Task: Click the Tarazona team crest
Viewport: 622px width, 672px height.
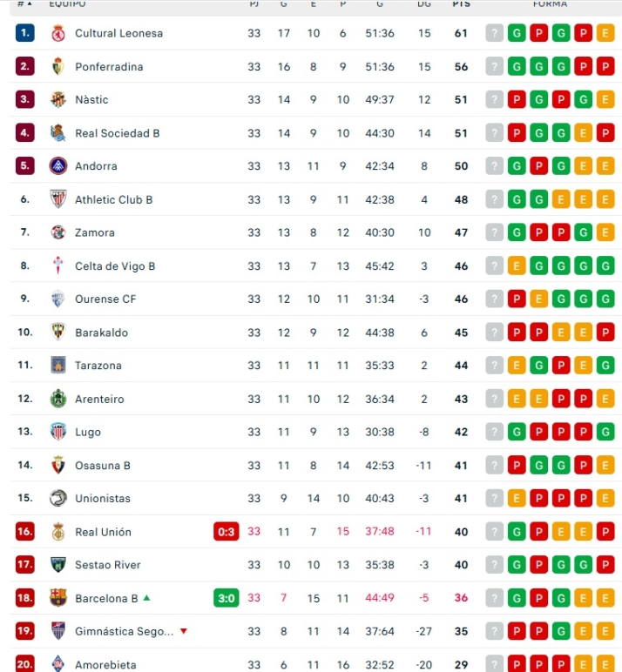Action: pos(58,366)
